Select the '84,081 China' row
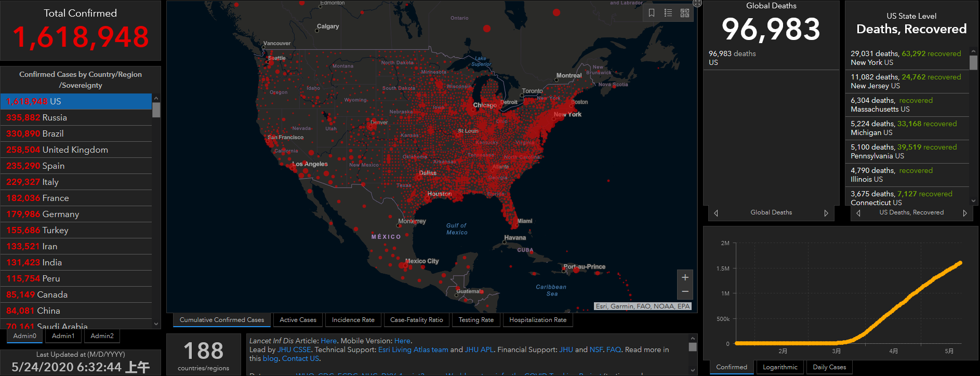Screen dimensions: 980x376 76,311
